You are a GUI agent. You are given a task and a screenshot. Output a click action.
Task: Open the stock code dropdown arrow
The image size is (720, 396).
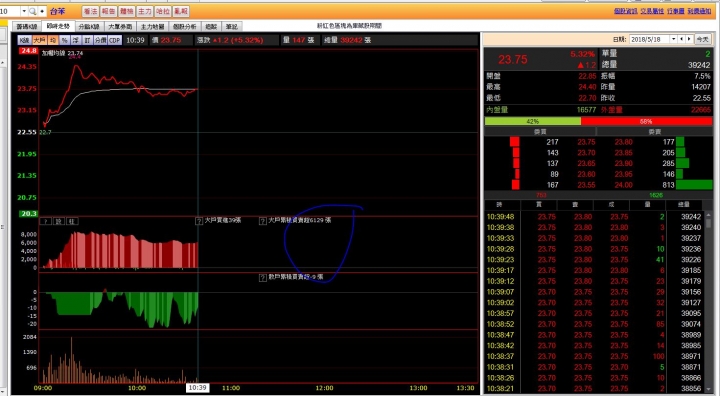24,11
